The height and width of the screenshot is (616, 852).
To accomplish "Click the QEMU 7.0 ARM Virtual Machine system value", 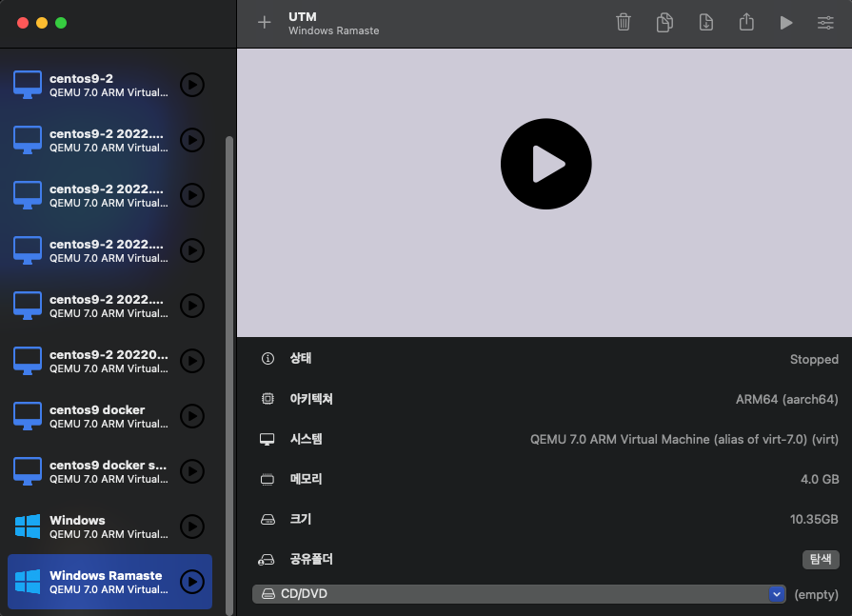I will click(x=684, y=440).
